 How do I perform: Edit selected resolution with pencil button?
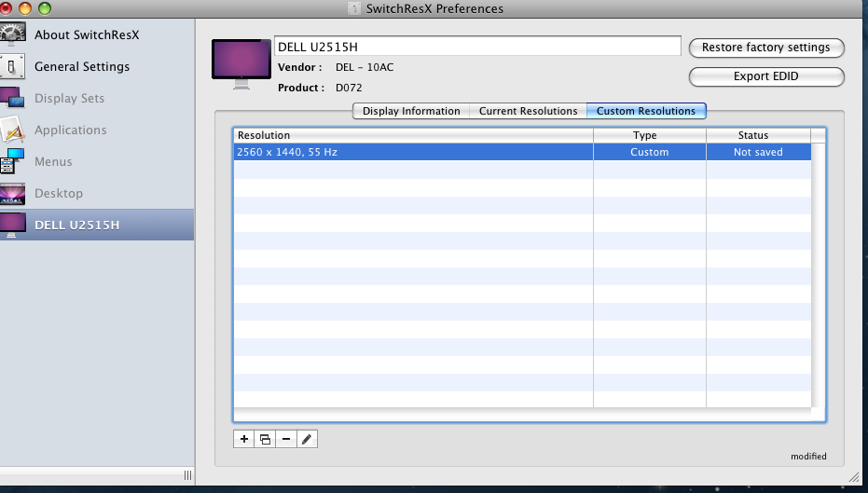[x=307, y=439]
